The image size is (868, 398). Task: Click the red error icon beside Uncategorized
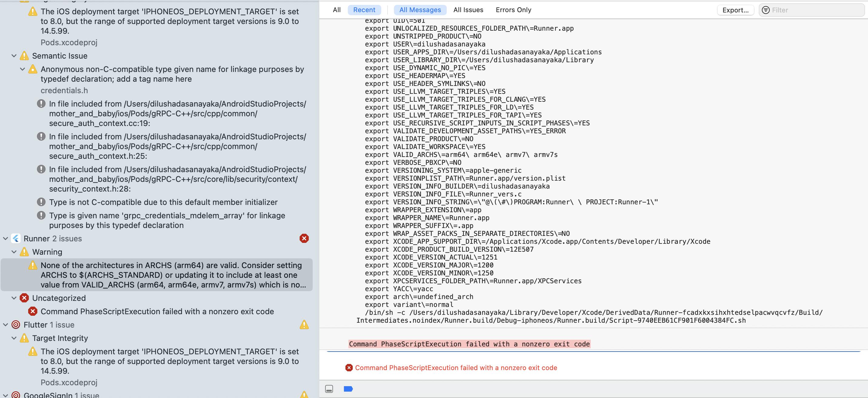pyautogui.click(x=24, y=298)
